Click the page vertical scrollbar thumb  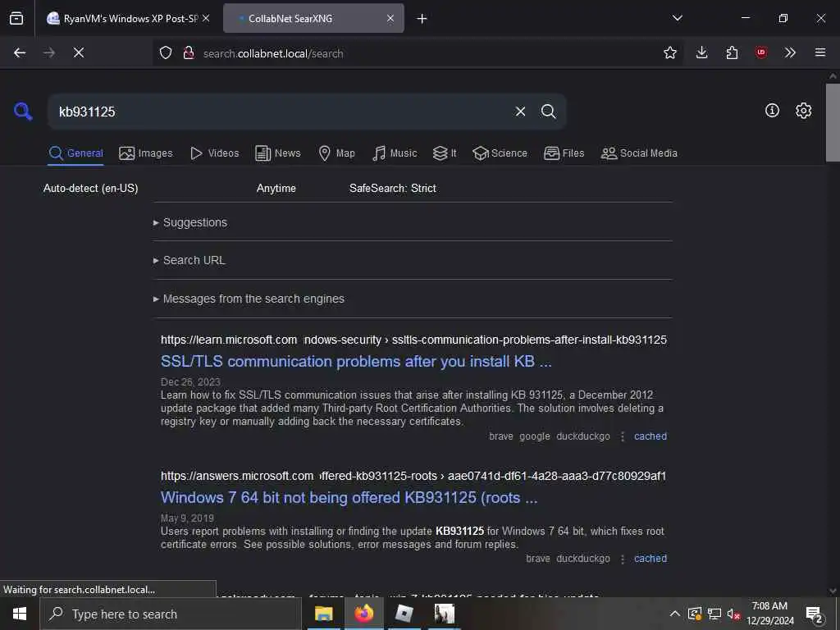click(x=833, y=122)
